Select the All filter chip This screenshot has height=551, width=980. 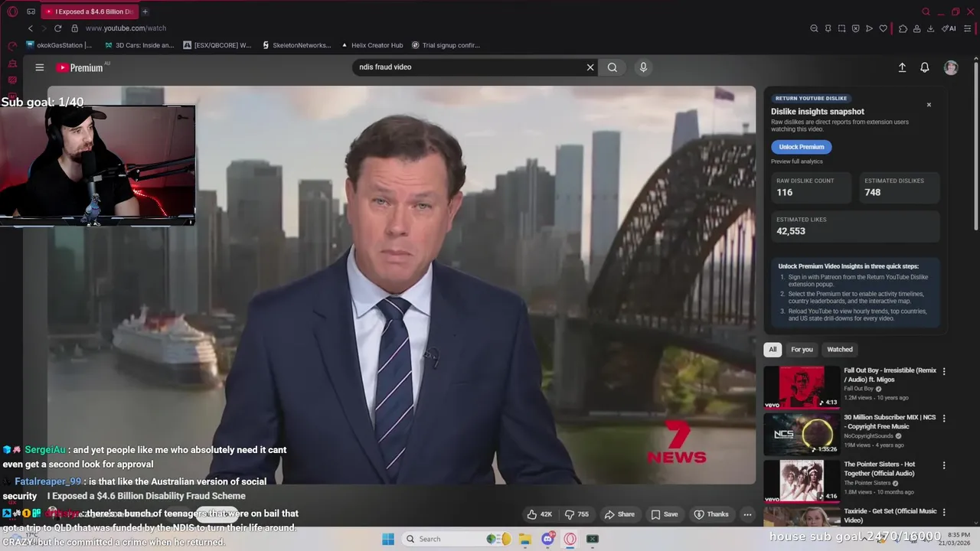click(773, 350)
